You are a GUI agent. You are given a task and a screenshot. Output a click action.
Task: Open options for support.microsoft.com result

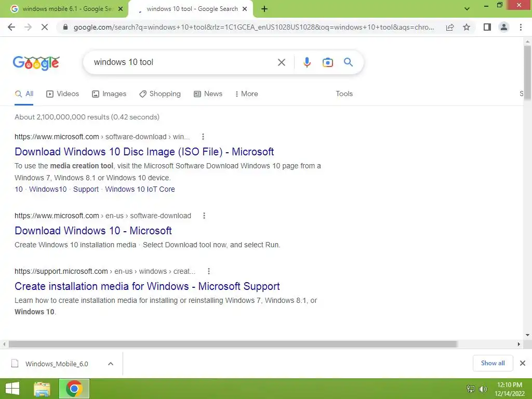[x=209, y=271]
